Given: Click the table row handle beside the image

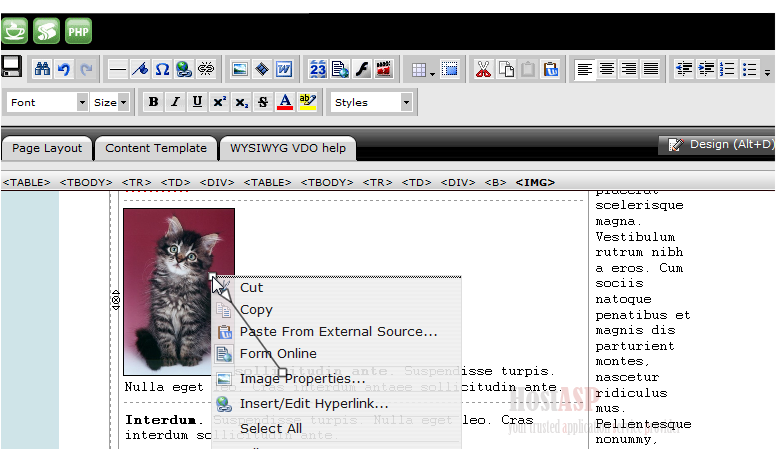Looking at the screenshot, I should click(x=116, y=300).
